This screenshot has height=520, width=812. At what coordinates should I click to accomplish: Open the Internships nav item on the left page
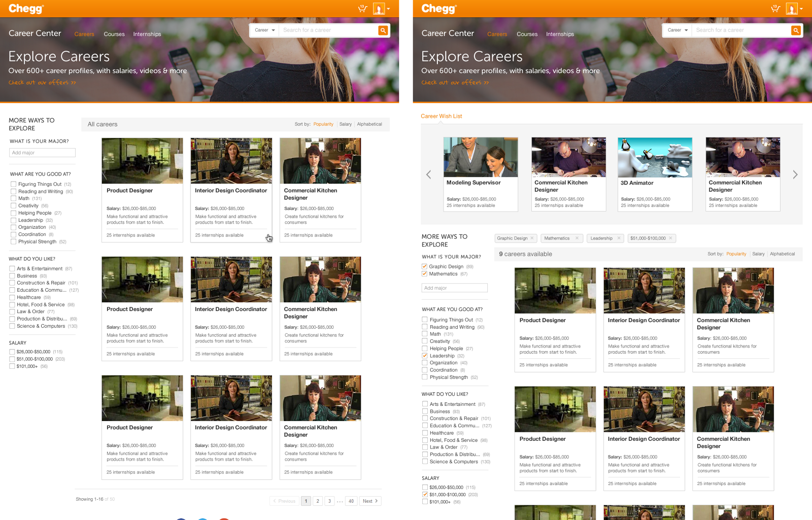pyautogui.click(x=147, y=34)
